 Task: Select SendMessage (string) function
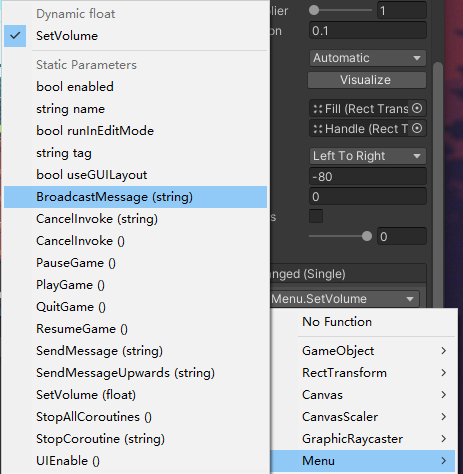pos(135,351)
